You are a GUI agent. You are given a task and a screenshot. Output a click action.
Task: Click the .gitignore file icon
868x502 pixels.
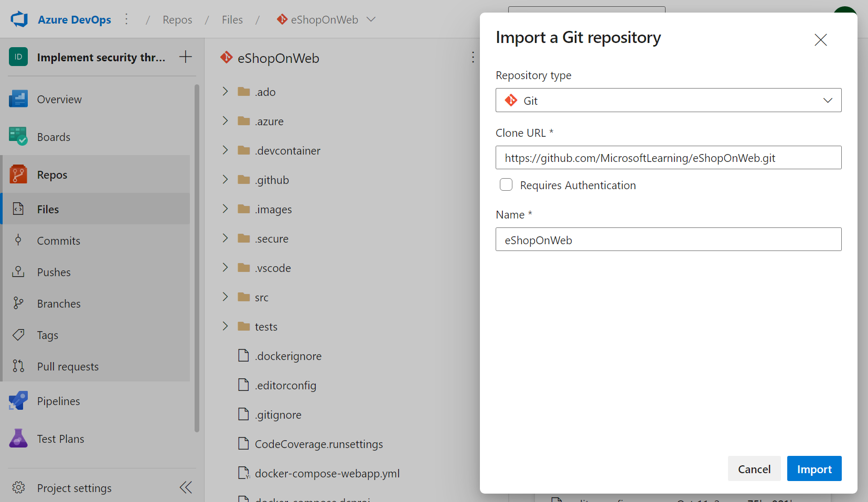[243, 414]
